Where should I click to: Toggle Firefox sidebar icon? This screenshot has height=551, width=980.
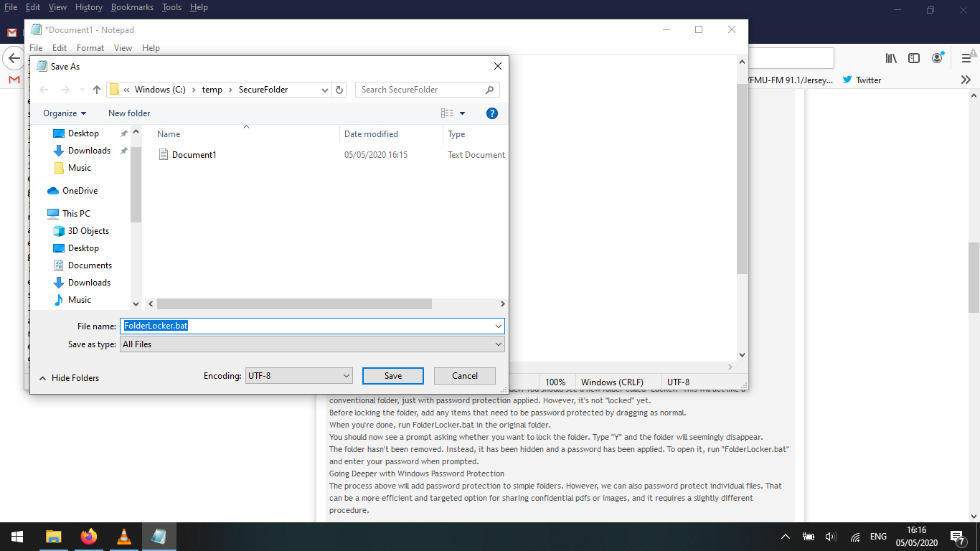click(x=914, y=58)
